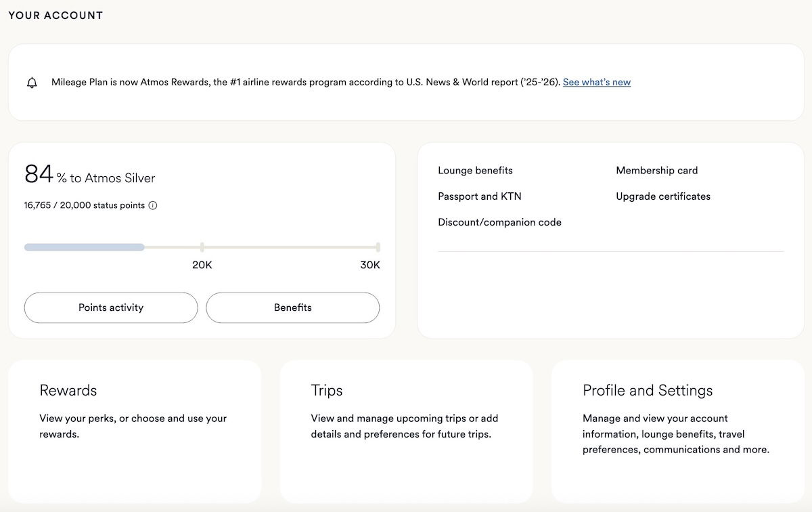Click the Atmos Rewards announcement banner
The height and width of the screenshot is (512, 812).
(x=304, y=83)
